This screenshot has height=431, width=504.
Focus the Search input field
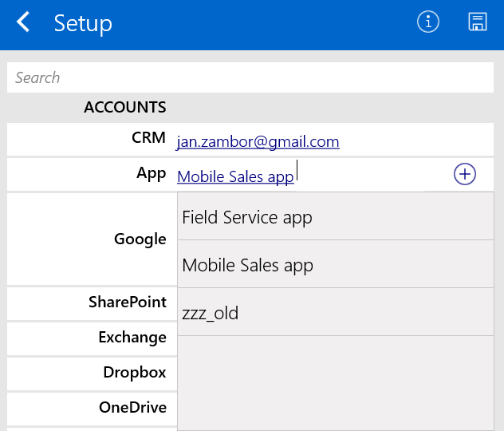(250, 77)
